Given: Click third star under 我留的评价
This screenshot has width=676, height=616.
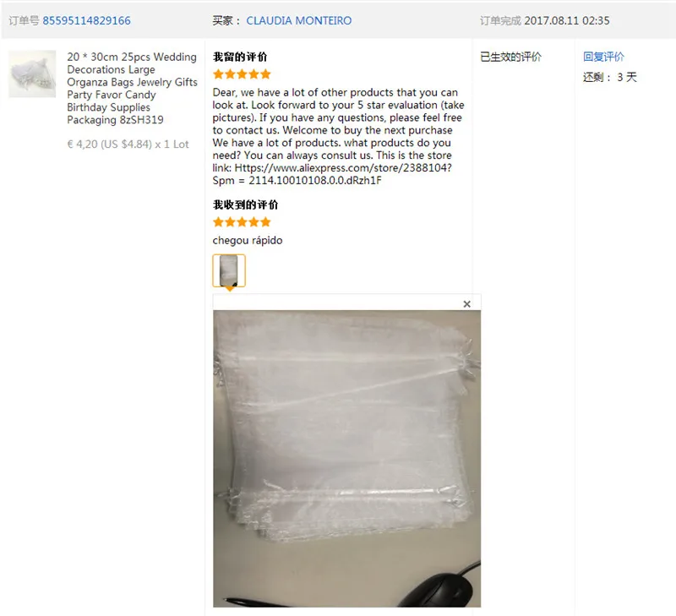Looking at the screenshot, I should (x=242, y=74).
